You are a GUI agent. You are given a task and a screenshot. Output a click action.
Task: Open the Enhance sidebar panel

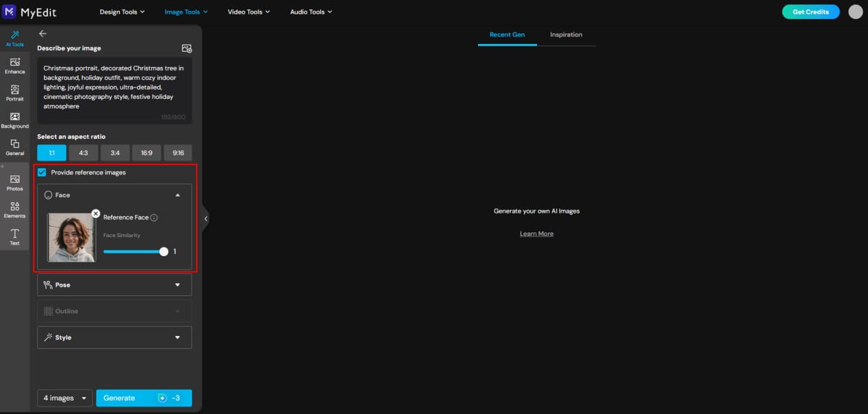(15, 66)
